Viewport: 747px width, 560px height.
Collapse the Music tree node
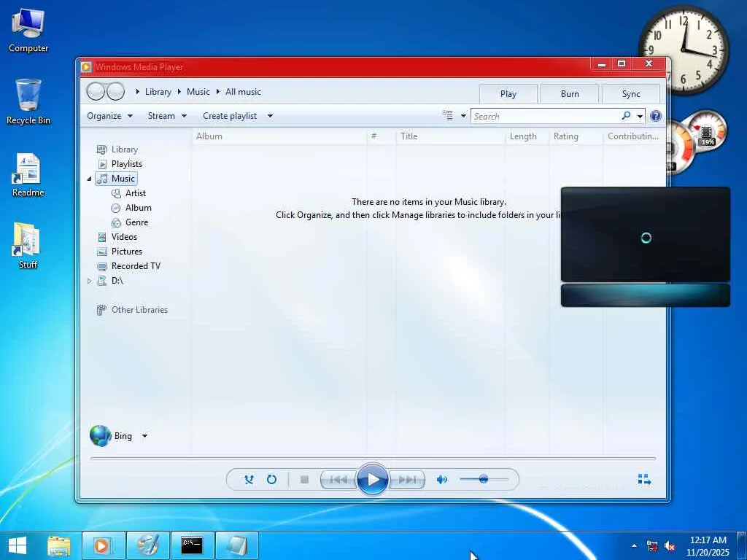pos(89,179)
